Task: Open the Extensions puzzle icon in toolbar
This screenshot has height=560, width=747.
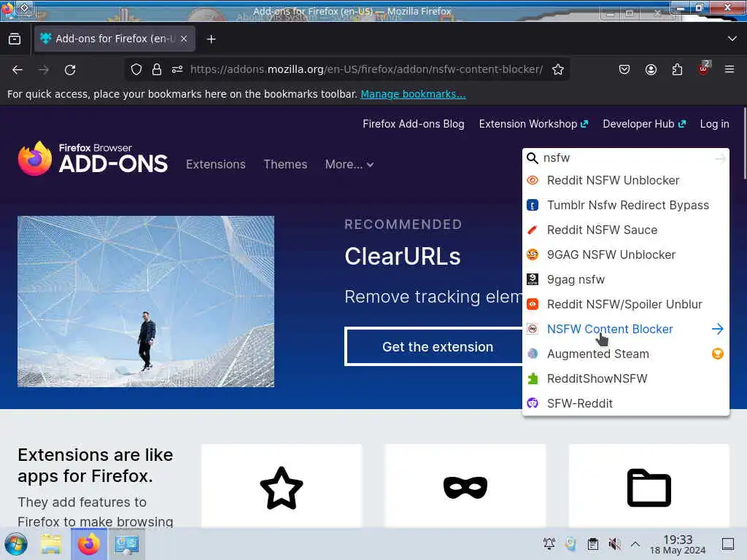Action: coord(677,69)
